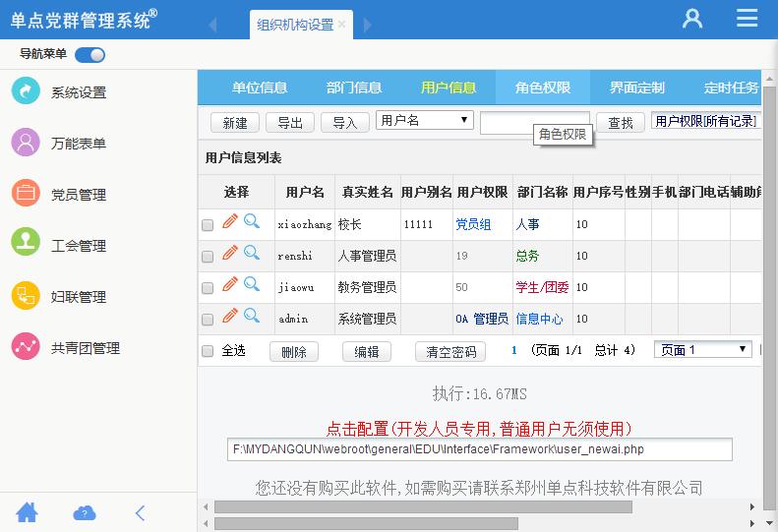Open the 学生/团委 department link
Screen dimensions: 778x532
542,287
